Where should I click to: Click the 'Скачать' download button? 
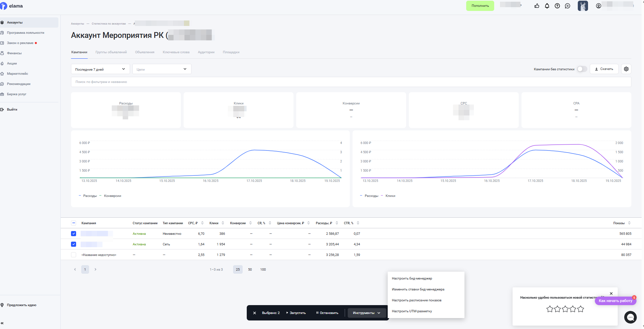pyautogui.click(x=604, y=69)
